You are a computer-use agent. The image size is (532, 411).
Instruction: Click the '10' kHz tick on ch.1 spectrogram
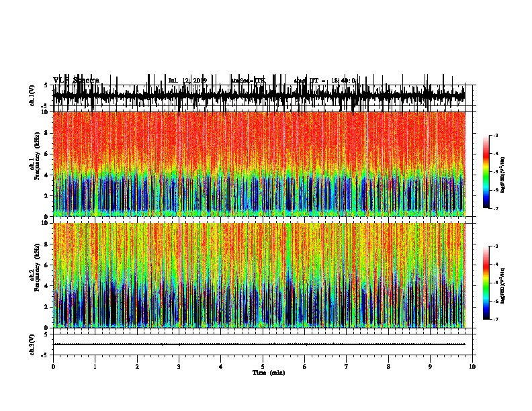click(x=46, y=112)
